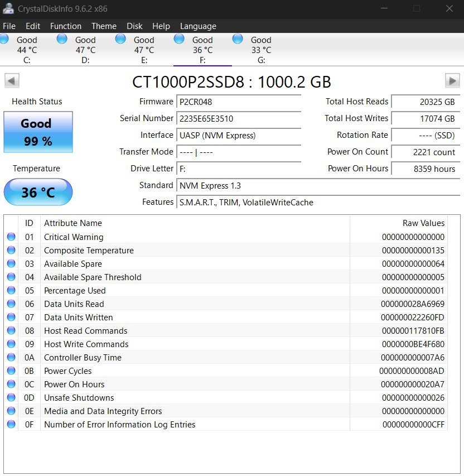Screen dimensions: 464x476
Task: Click the Health Status label
Action: pos(37,102)
